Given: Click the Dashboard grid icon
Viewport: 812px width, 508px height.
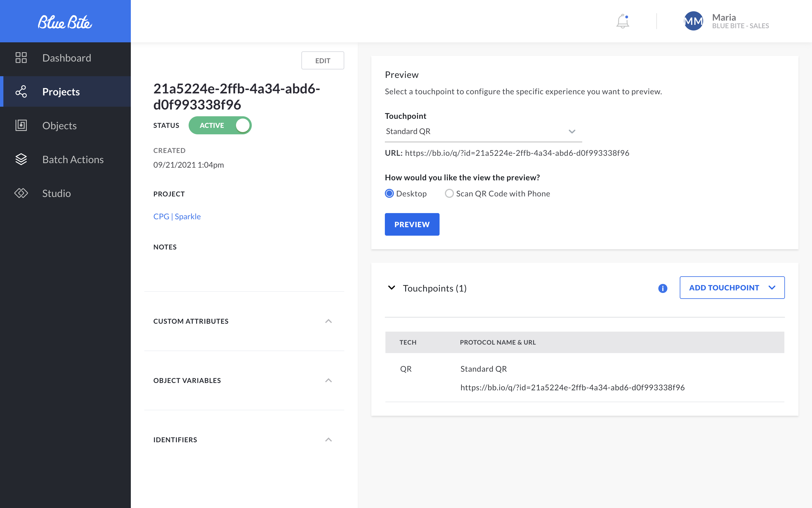Looking at the screenshot, I should coord(21,58).
